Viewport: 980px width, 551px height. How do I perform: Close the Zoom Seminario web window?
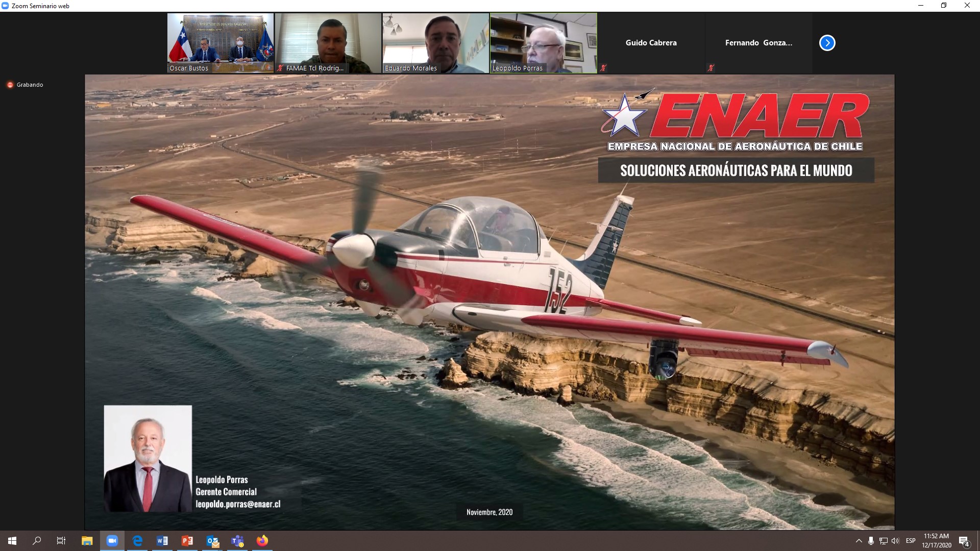[967, 6]
